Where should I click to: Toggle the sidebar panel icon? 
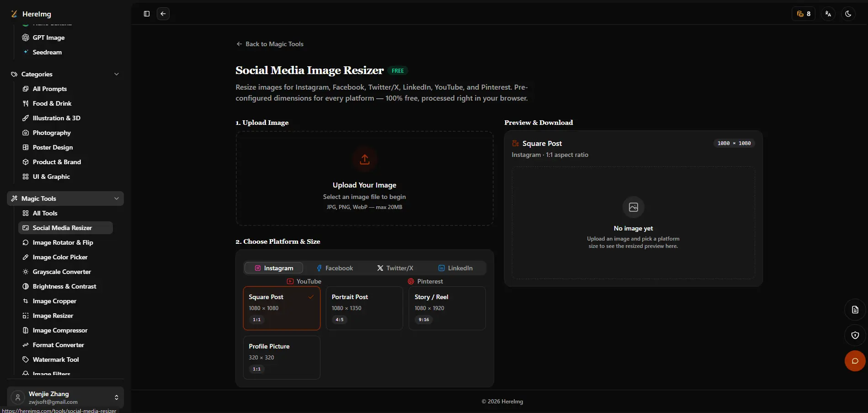tap(147, 14)
